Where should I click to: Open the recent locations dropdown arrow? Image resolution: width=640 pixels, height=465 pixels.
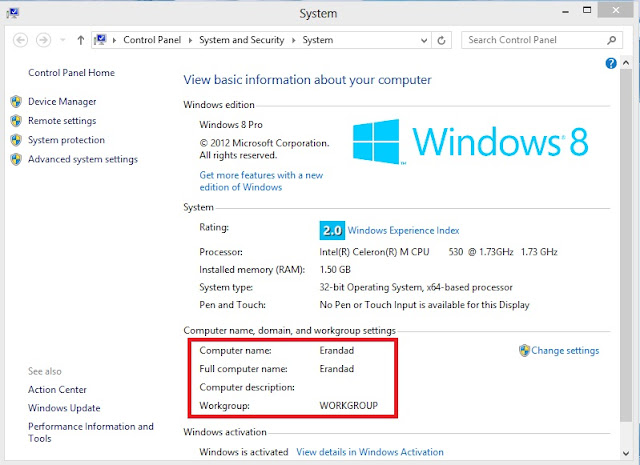click(62, 40)
